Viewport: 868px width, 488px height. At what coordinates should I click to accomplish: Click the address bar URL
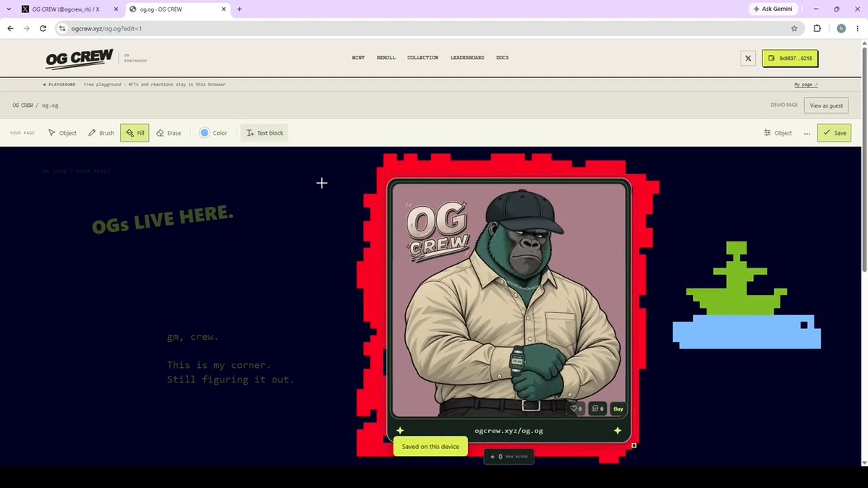tap(106, 29)
